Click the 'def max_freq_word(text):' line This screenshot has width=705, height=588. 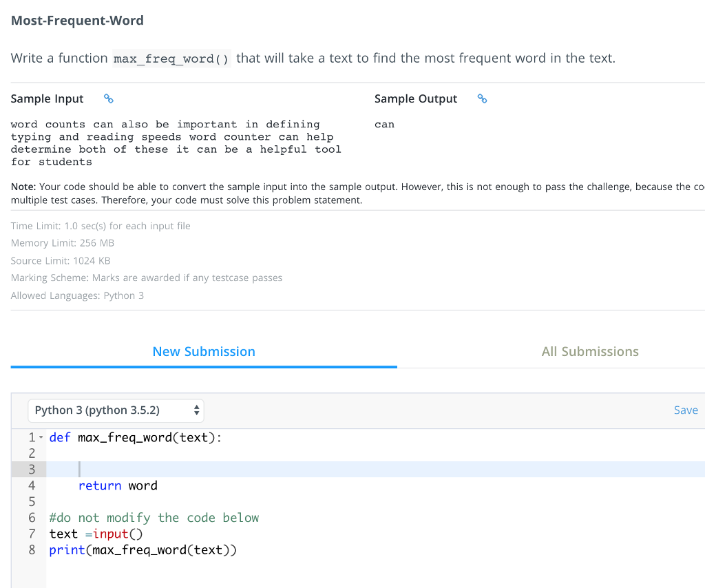[136, 437]
